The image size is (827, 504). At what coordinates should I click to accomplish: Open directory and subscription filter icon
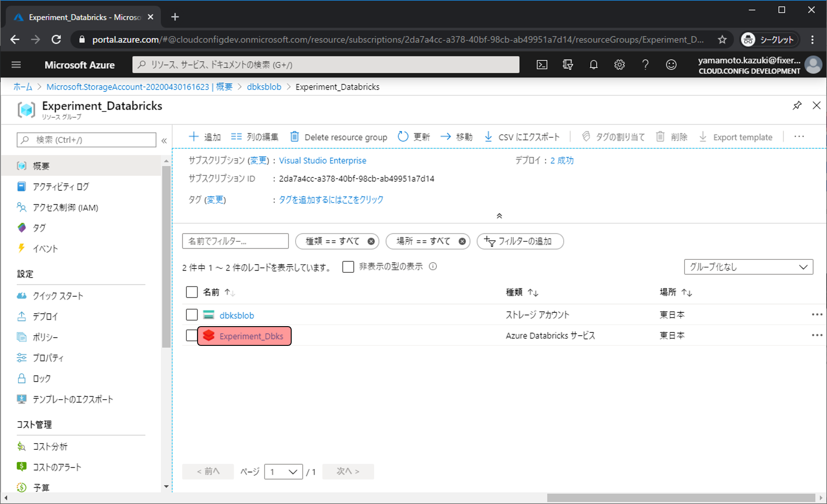(568, 65)
